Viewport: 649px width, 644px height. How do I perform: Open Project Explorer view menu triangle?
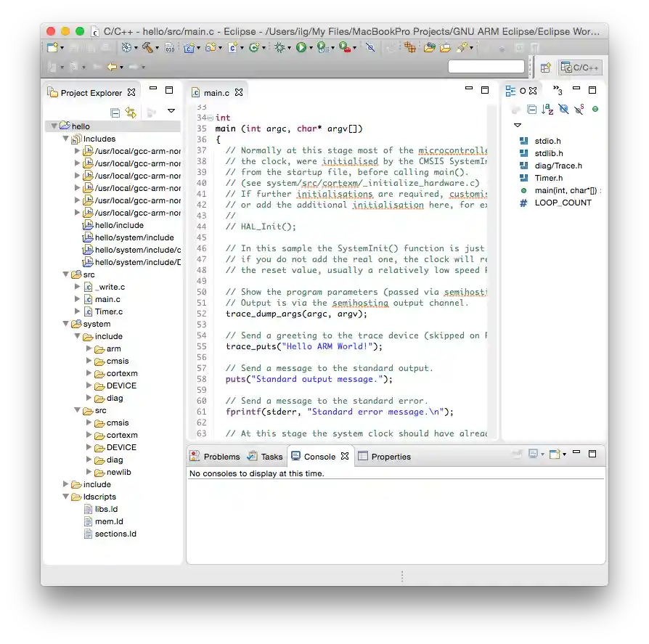coord(171,112)
